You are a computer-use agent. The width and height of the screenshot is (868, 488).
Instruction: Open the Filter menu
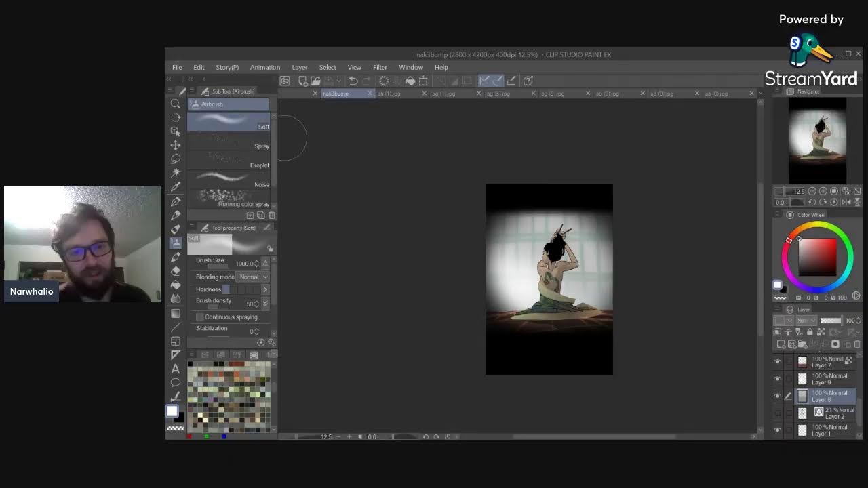[x=380, y=68]
